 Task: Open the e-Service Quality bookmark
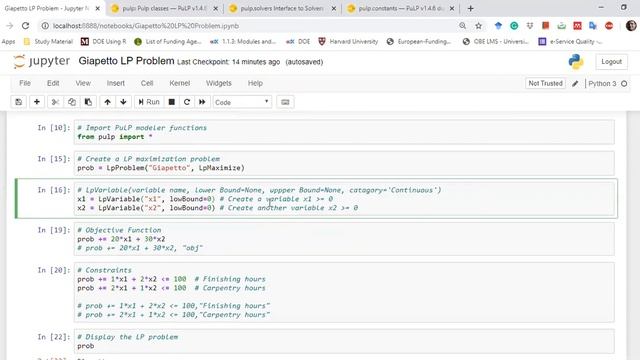click(x=571, y=42)
